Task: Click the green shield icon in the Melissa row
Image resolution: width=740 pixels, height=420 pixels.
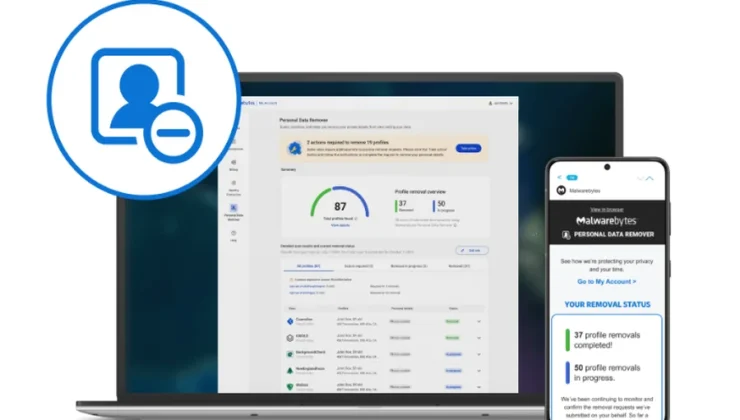Action: [x=290, y=386]
